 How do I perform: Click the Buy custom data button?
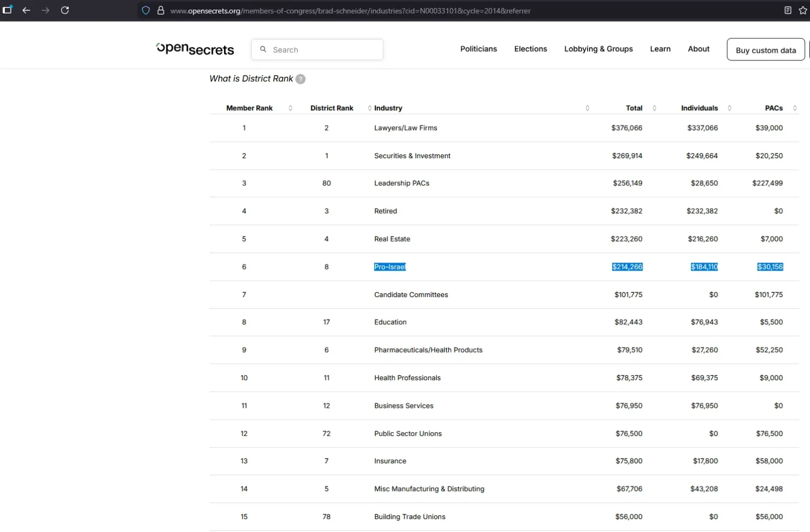point(766,49)
